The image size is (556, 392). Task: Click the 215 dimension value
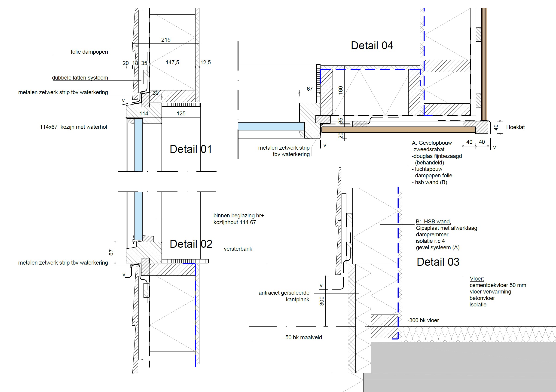pyautogui.click(x=166, y=40)
